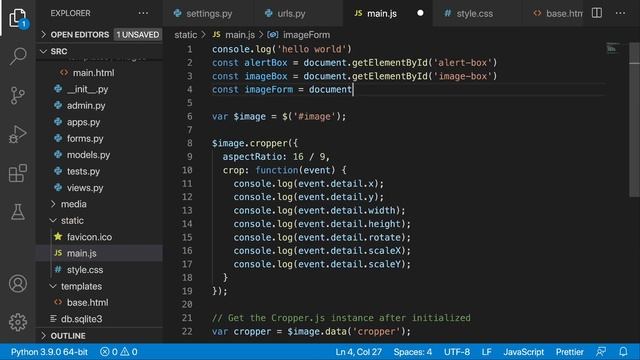
Task: Open the Accounts menu icon
Action: tap(18, 284)
